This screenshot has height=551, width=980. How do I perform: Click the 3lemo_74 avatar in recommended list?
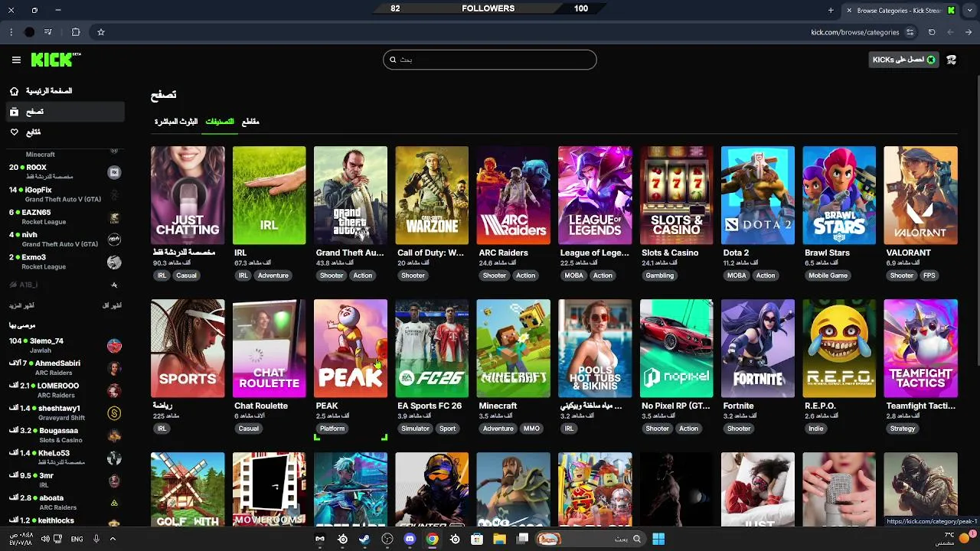point(114,346)
